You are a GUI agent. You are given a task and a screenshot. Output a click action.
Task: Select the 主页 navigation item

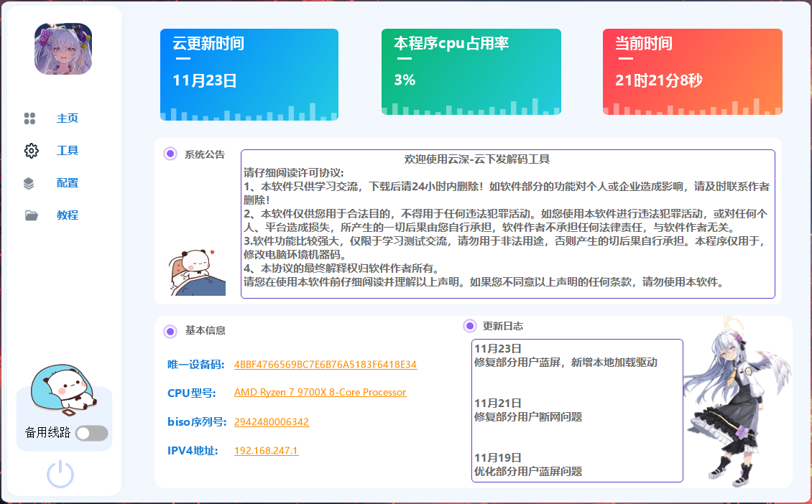(x=67, y=118)
